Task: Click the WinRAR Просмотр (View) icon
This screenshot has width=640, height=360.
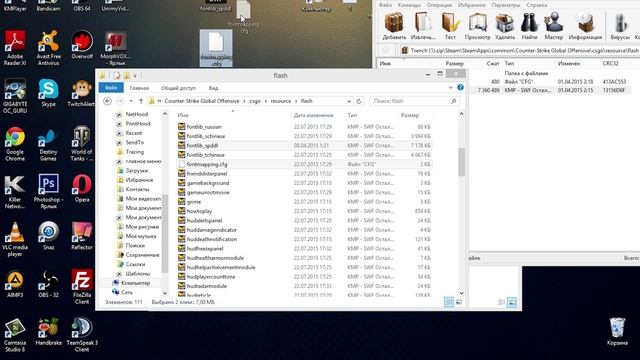Action: click(x=478, y=26)
